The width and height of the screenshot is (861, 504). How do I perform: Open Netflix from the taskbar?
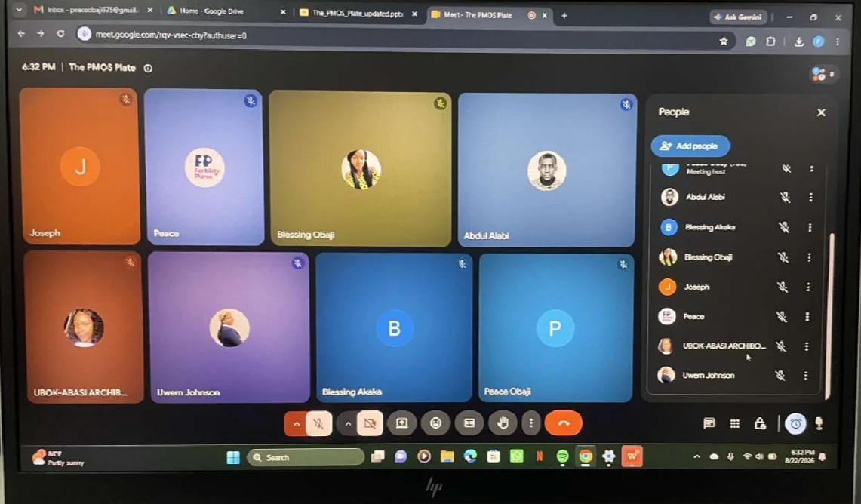[540, 456]
